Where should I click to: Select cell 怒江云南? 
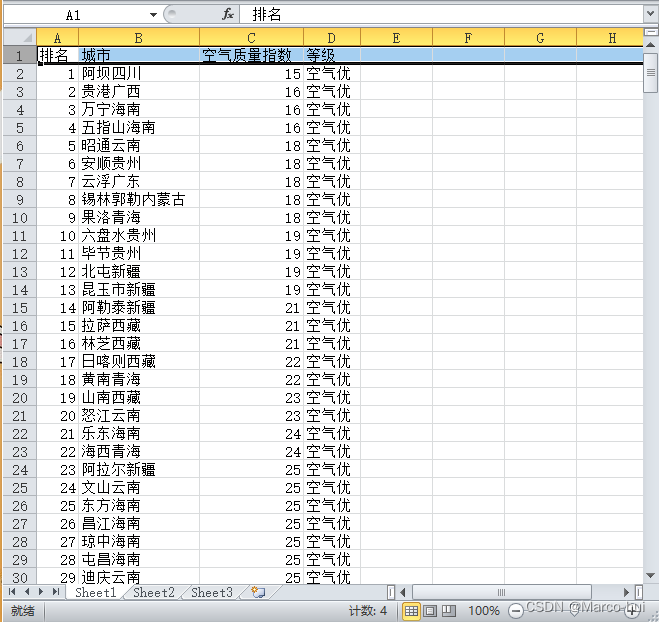[139, 416]
